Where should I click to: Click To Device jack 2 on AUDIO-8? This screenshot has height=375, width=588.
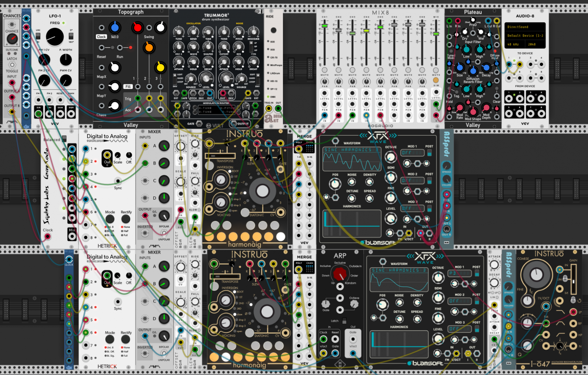coord(519,64)
